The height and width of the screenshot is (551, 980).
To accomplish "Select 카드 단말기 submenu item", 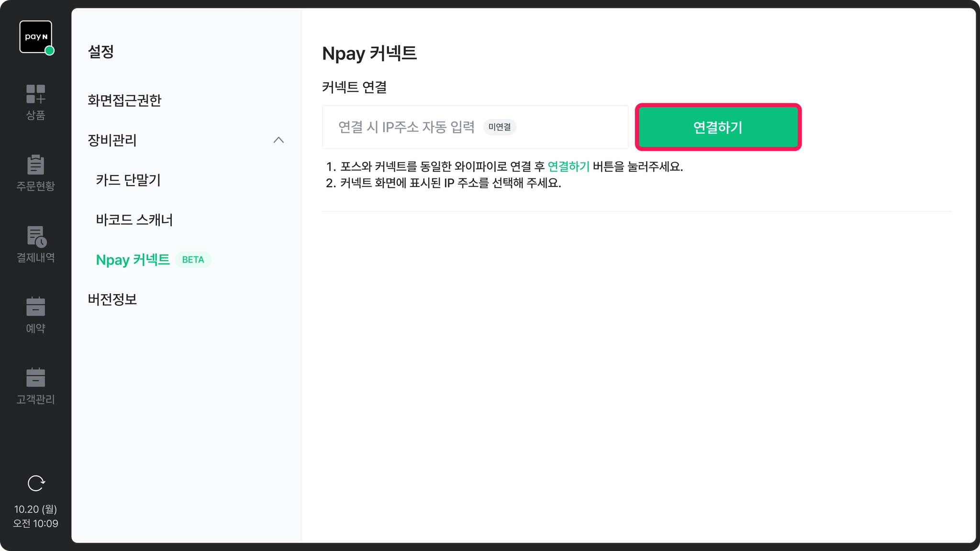I will pos(128,180).
